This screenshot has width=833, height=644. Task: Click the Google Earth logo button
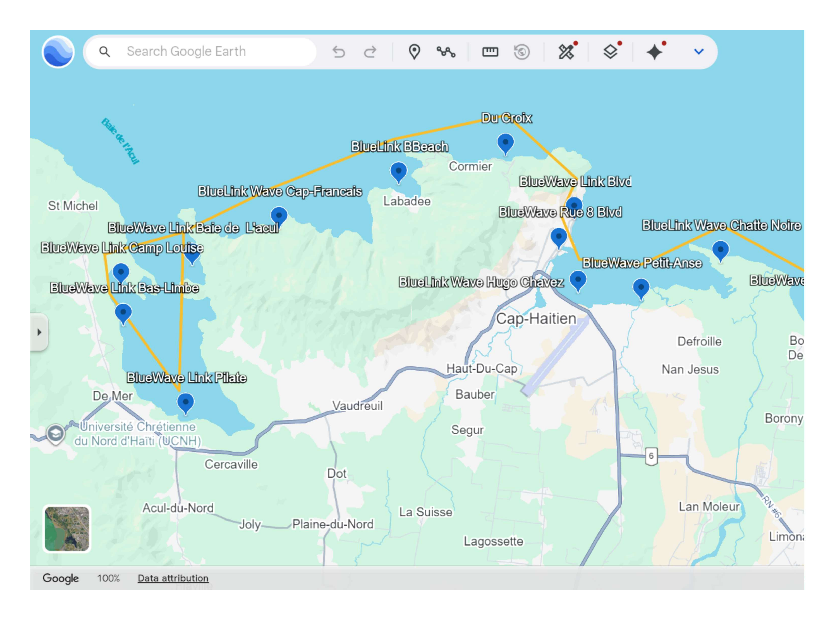[x=58, y=52]
